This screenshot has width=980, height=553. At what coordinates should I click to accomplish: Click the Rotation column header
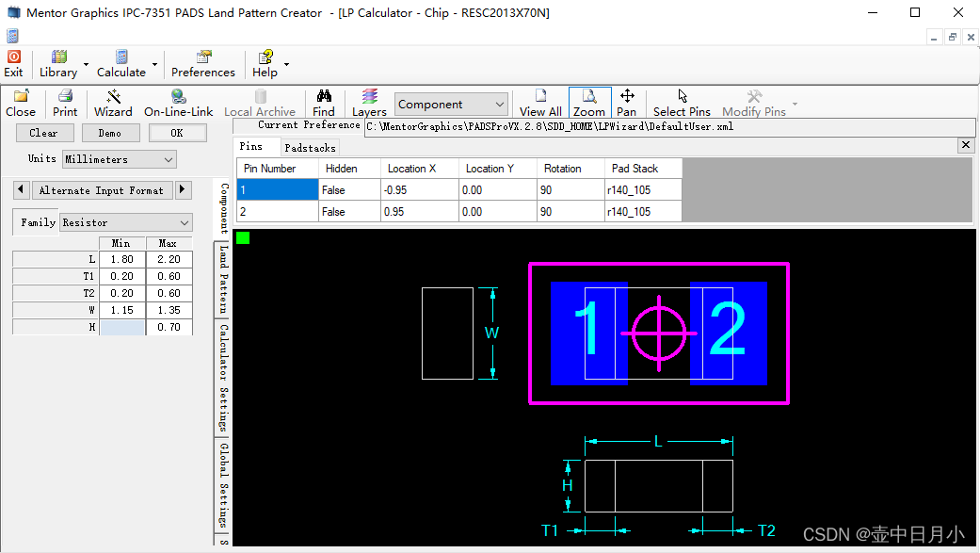[570, 169]
